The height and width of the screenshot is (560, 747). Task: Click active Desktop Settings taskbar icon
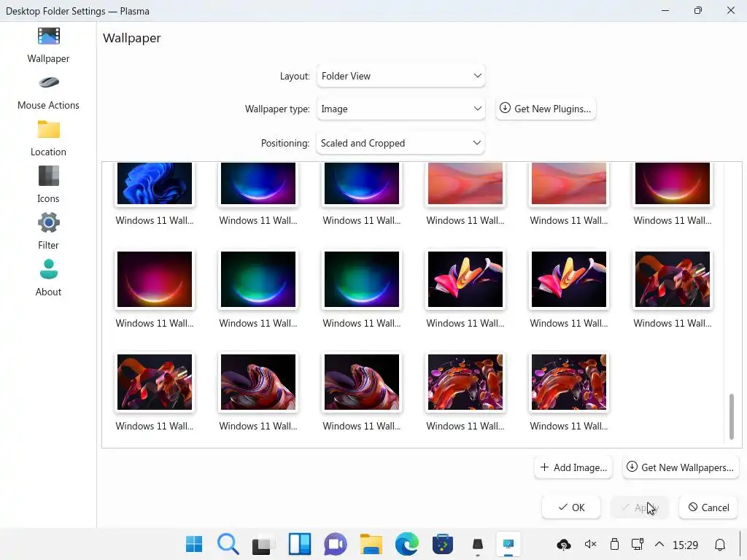click(508, 544)
